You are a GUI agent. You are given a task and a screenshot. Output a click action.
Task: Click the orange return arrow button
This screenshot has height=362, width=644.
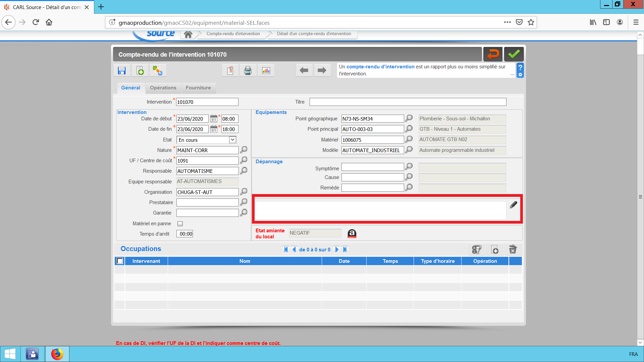pos(493,54)
